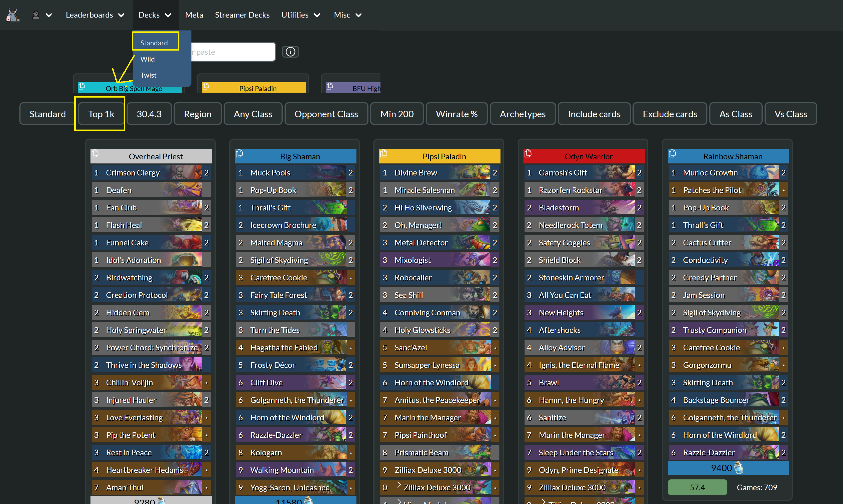Click the Hagatha the Fabled card
843x504 pixels.
(x=295, y=347)
